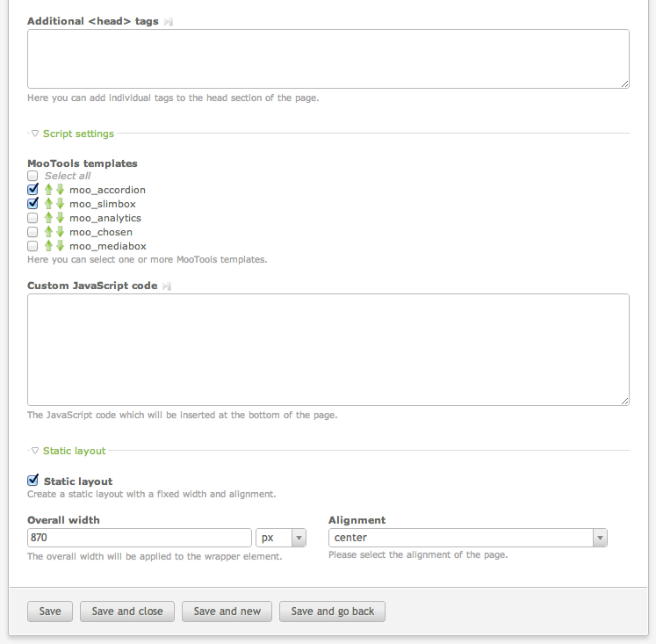Collapse the Static layout section
The height and width of the screenshot is (644, 656).
click(68, 451)
